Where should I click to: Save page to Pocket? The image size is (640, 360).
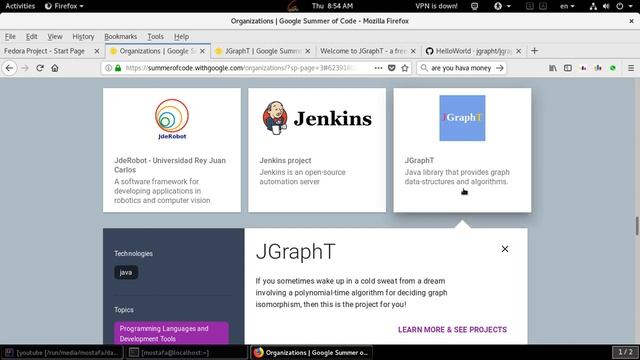click(391, 68)
